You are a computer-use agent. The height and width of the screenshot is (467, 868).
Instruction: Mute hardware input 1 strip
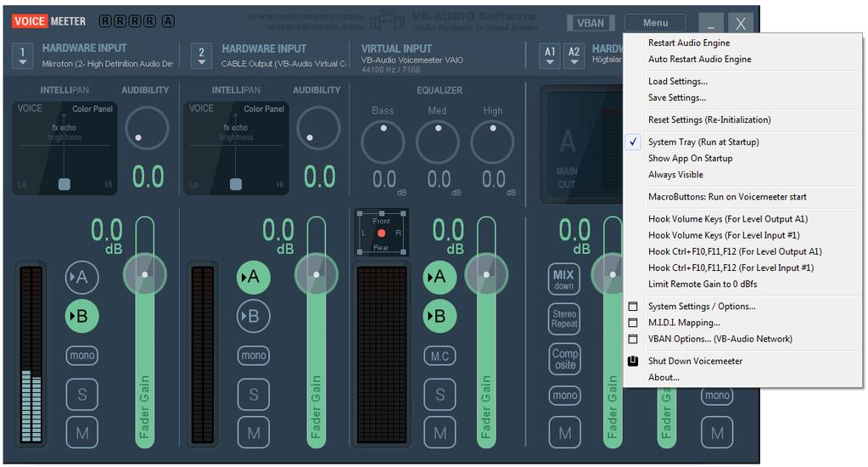[x=82, y=433]
